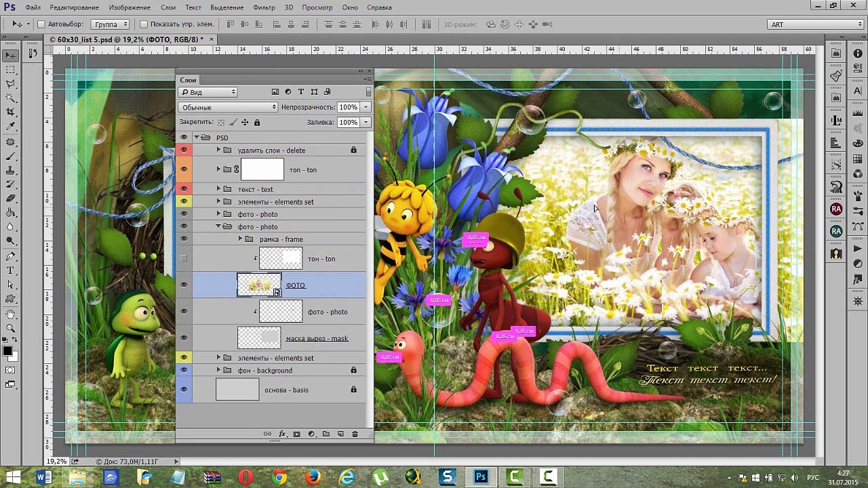Select the Rectangular Marquee tool

pos(11,70)
